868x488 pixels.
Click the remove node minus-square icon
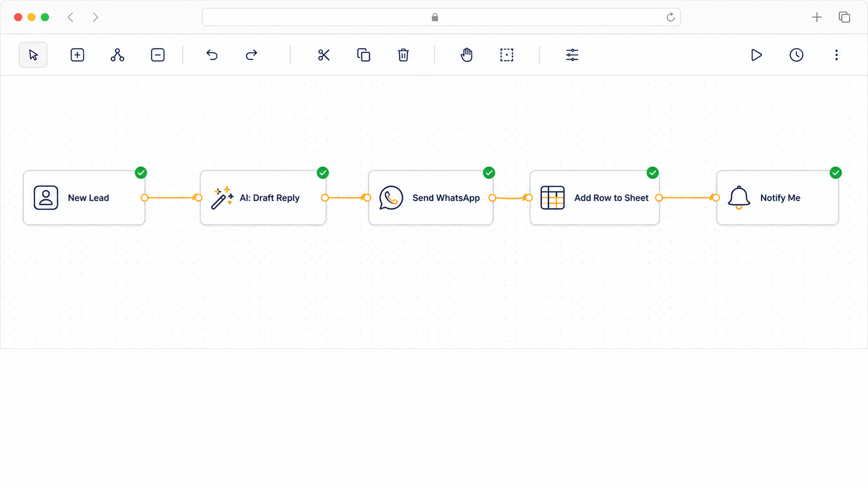tap(158, 55)
